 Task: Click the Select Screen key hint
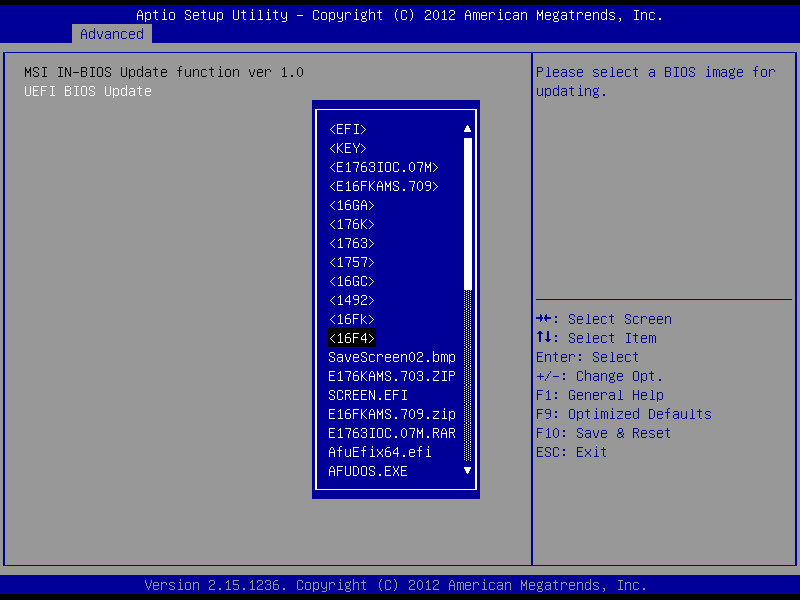coord(604,319)
